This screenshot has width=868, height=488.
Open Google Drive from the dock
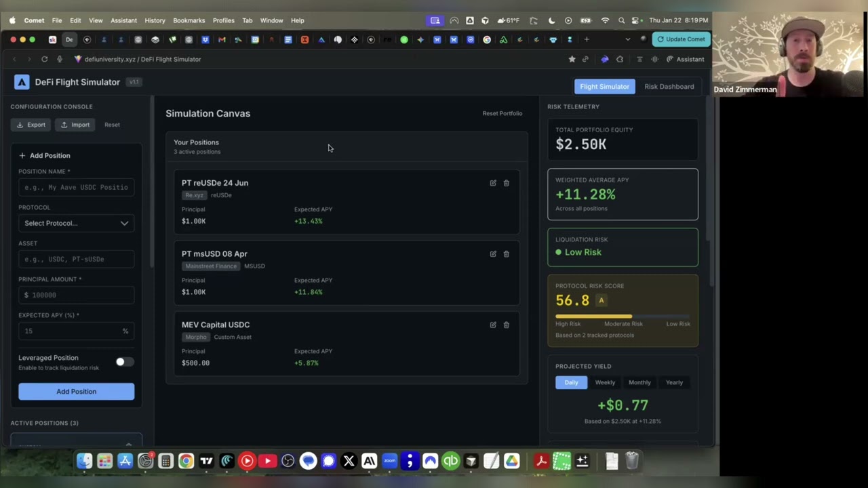[x=511, y=462]
